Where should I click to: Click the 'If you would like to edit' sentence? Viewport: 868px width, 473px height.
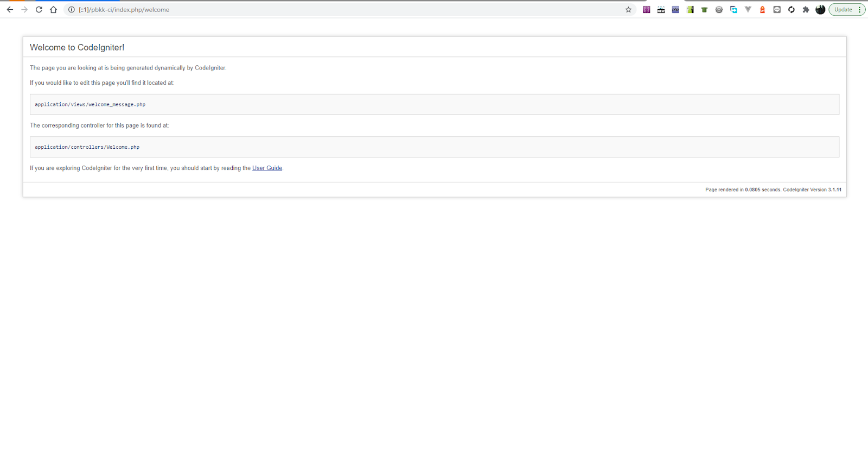coord(102,83)
